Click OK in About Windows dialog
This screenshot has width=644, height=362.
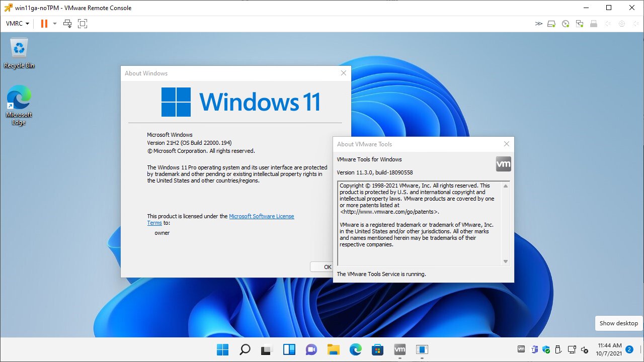pos(322,267)
